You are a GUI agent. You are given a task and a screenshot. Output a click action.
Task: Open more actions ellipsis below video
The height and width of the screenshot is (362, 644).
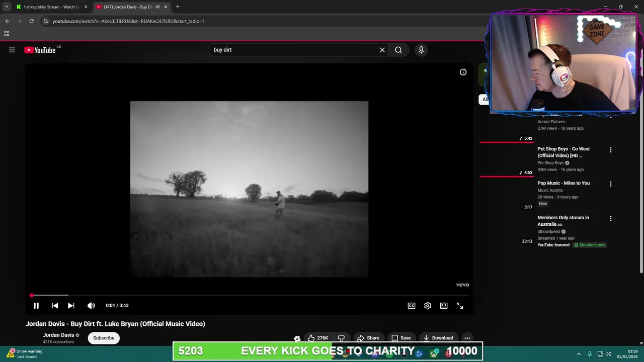tap(467, 338)
